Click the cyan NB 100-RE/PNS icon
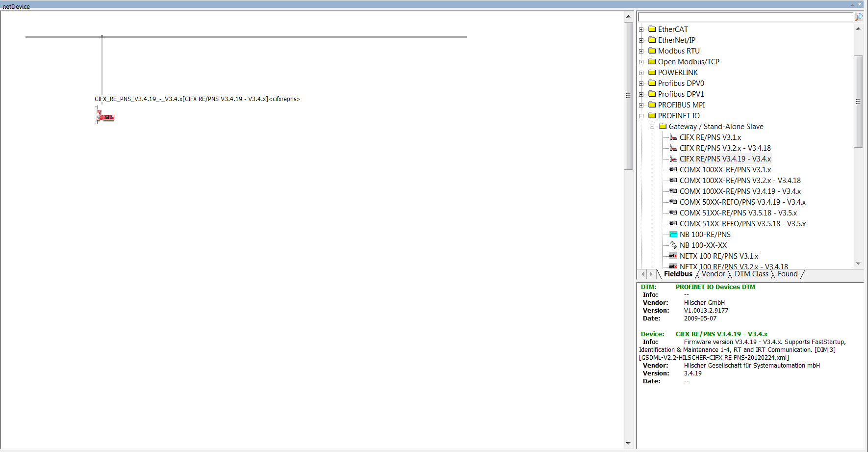 673,234
